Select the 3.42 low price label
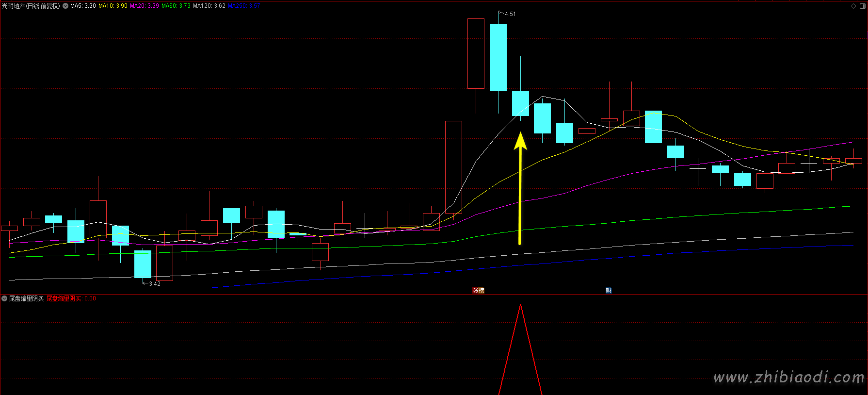This screenshot has width=868, height=395. [154, 284]
